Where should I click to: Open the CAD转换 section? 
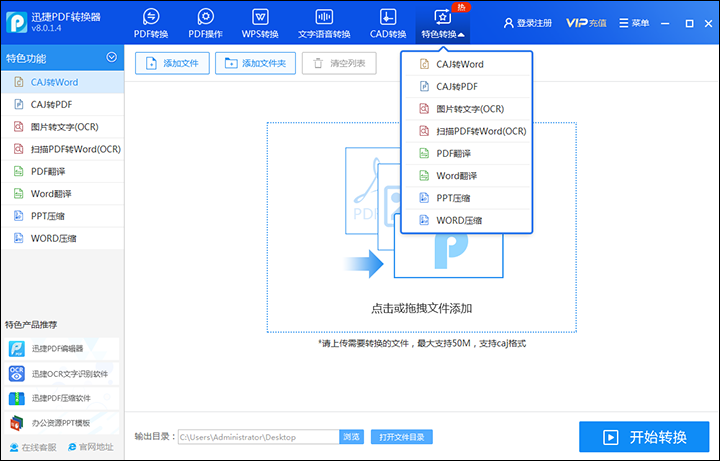point(388,23)
